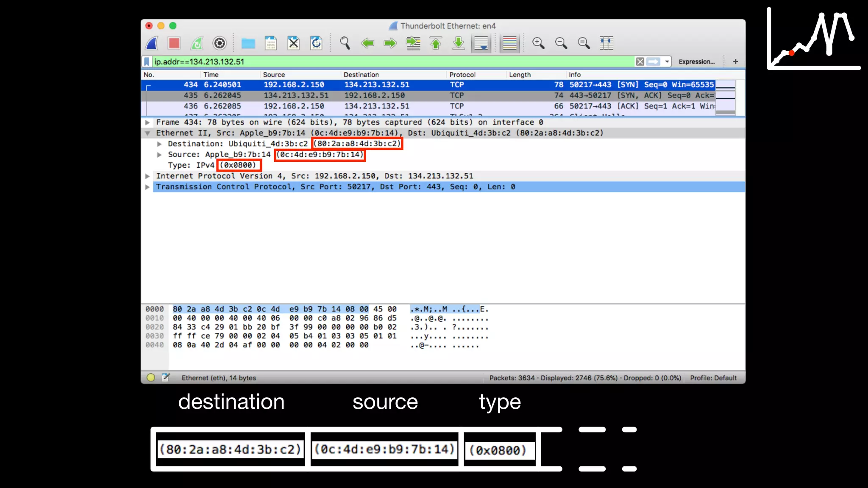Toggle auto-scroll during live capture
This screenshot has height=488, width=868.
481,43
